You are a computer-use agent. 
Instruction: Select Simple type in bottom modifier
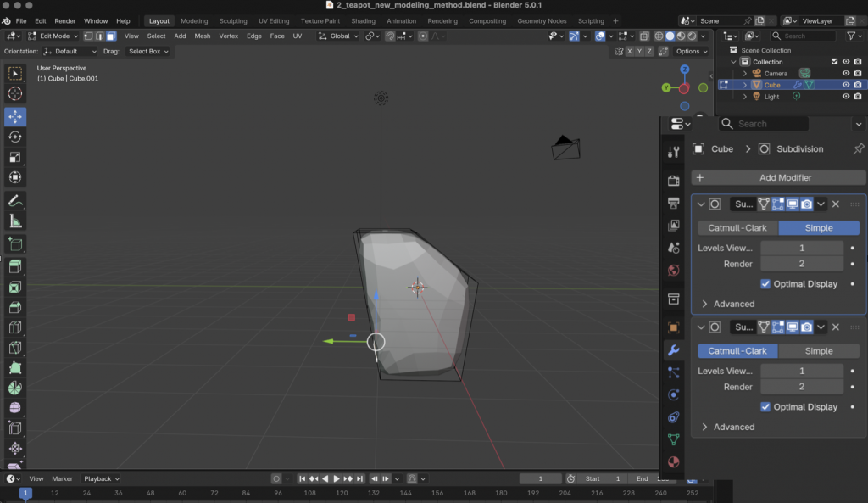818,351
